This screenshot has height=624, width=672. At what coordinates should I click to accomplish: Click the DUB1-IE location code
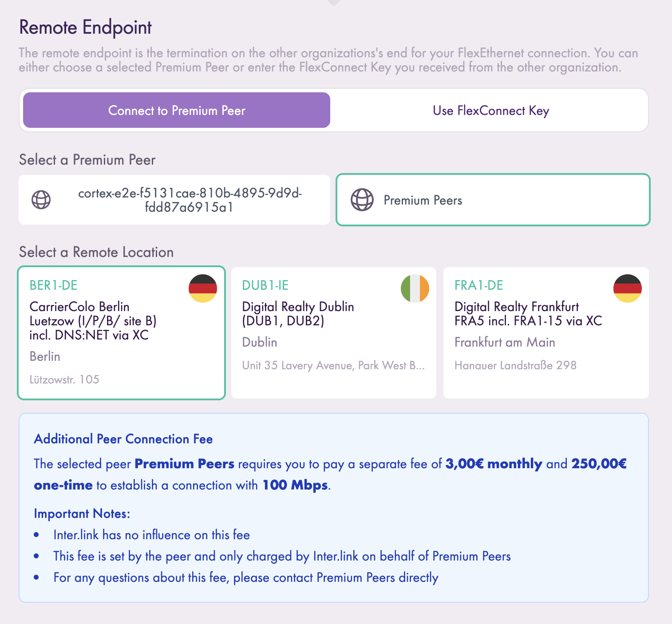[265, 285]
